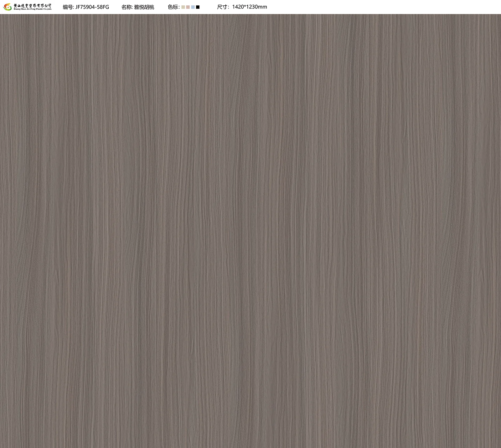
Task: Pick the black color swatch
Action: [x=198, y=7]
